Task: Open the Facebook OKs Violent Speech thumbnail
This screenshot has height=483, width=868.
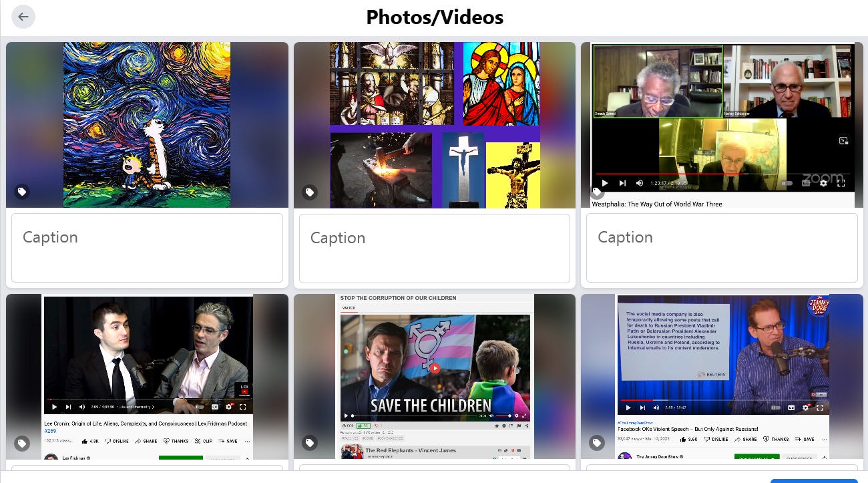Action: [722, 377]
